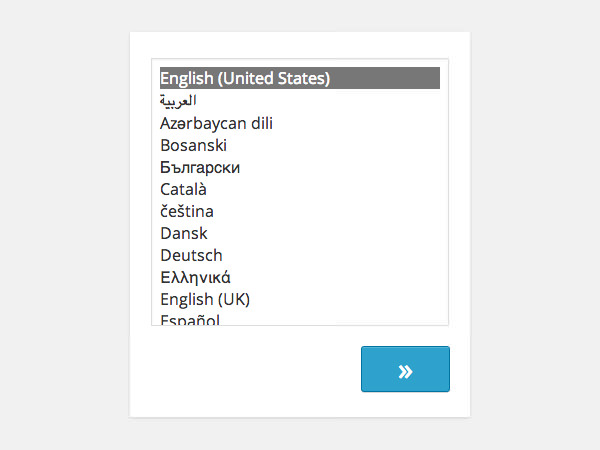600x450 pixels.
Task: Choose the German language option
Action: (x=191, y=255)
